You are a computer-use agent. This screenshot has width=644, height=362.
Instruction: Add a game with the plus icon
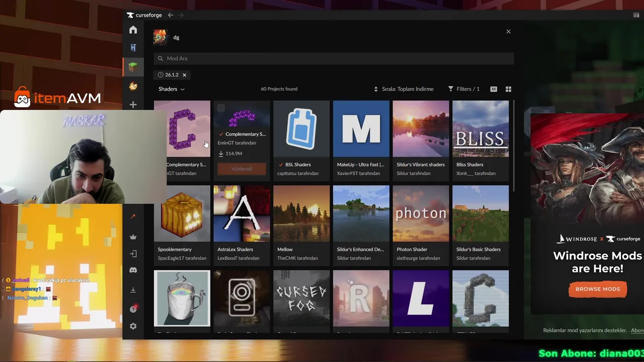click(x=133, y=105)
